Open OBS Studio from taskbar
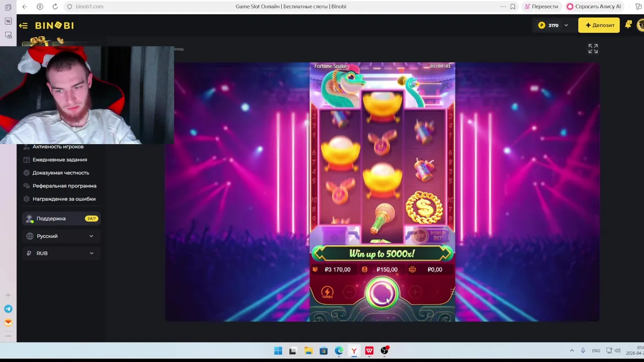This screenshot has height=362, width=644. click(385, 351)
